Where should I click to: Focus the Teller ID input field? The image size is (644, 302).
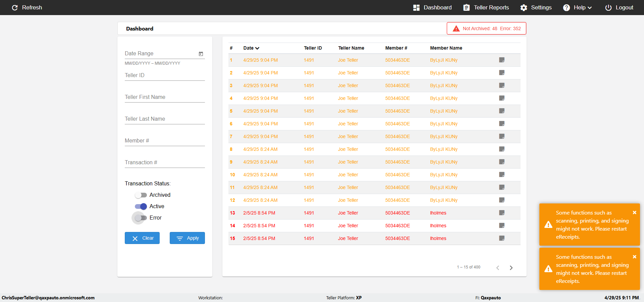pyautogui.click(x=165, y=75)
